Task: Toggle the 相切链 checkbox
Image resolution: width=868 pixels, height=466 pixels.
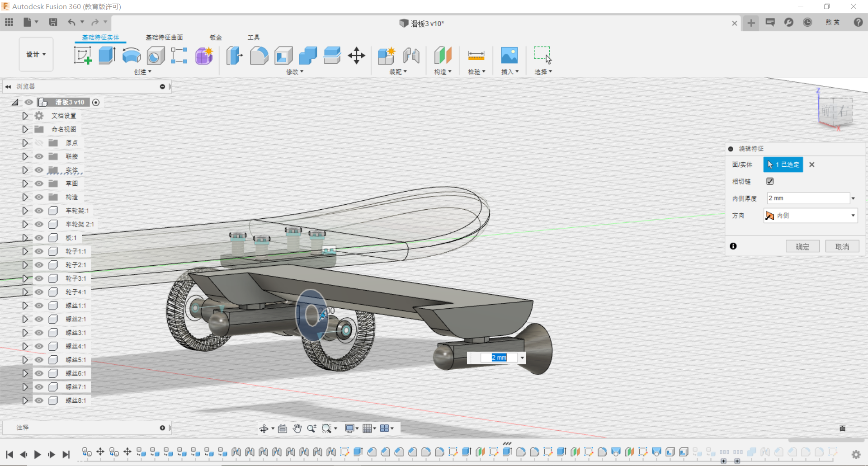Action: click(770, 181)
